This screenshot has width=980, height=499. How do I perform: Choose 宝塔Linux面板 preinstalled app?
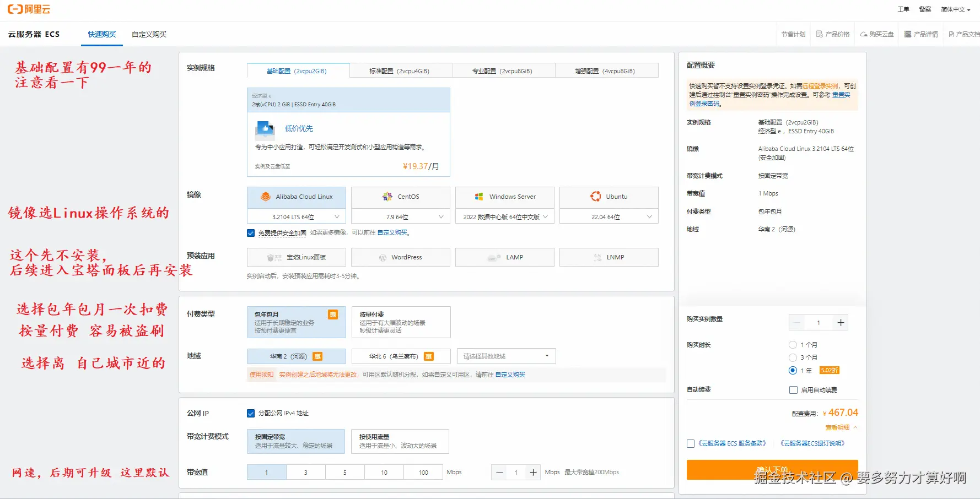(297, 257)
